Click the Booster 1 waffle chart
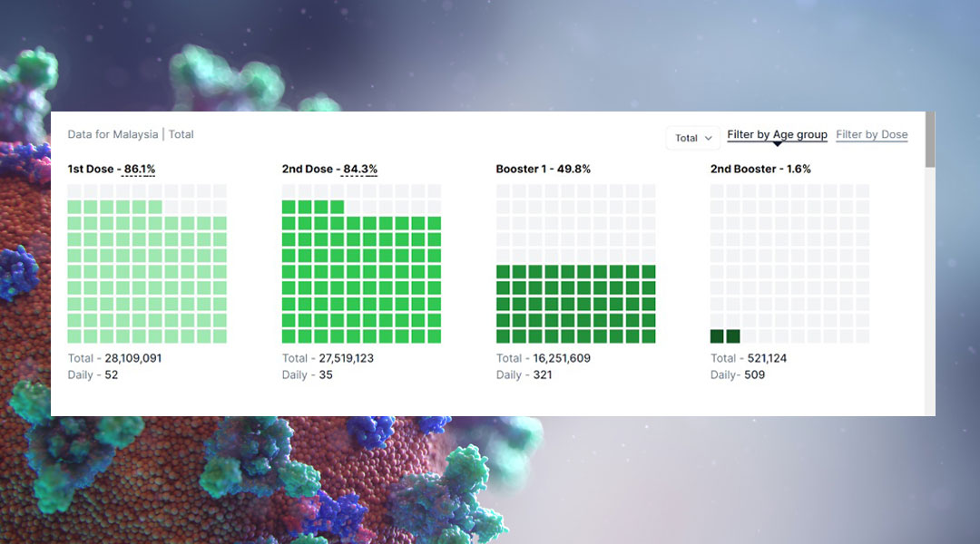The image size is (980, 544). [x=575, y=264]
